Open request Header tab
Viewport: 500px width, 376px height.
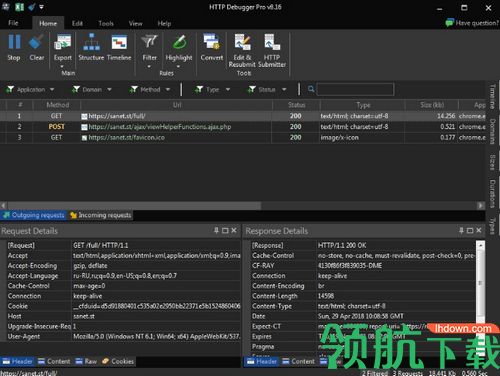pyautogui.click(x=18, y=361)
